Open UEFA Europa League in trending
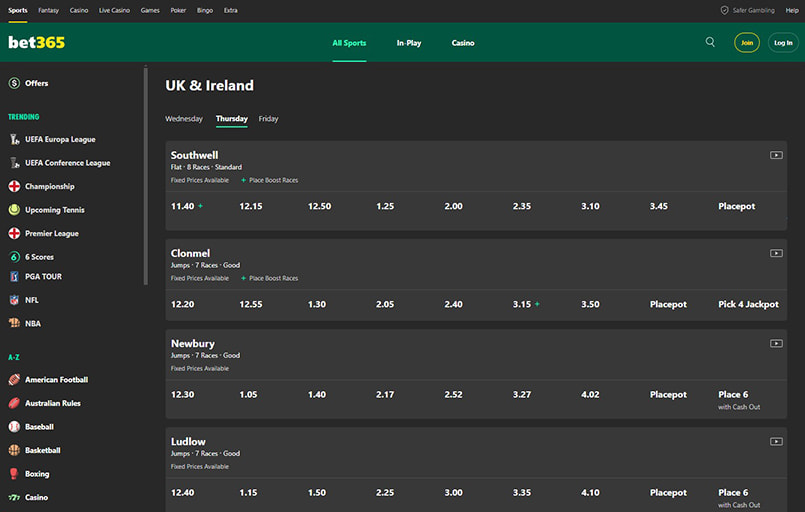Screen dimensions: 805x512 click(x=60, y=140)
